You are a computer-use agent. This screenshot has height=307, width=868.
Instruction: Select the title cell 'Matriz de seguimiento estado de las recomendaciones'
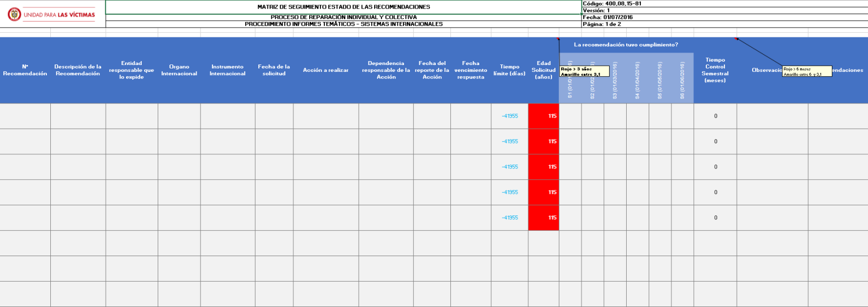click(343, 7)
